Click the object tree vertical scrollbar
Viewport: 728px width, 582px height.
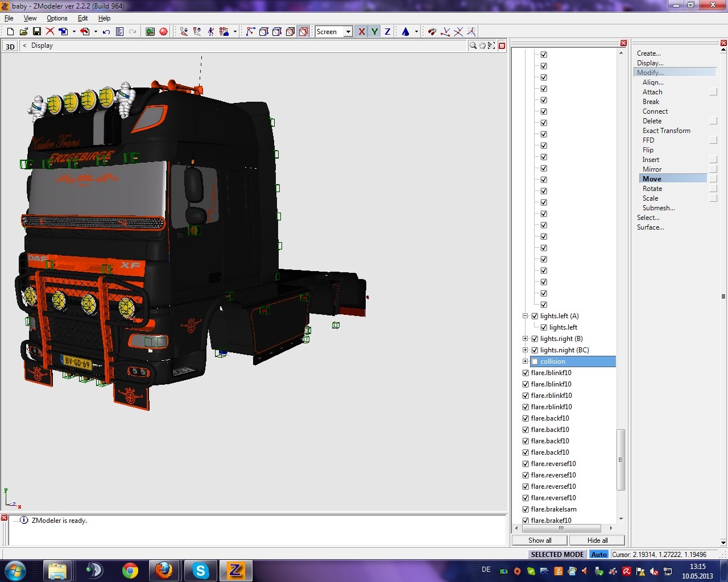pyautogui.click(x=621, y=459)
